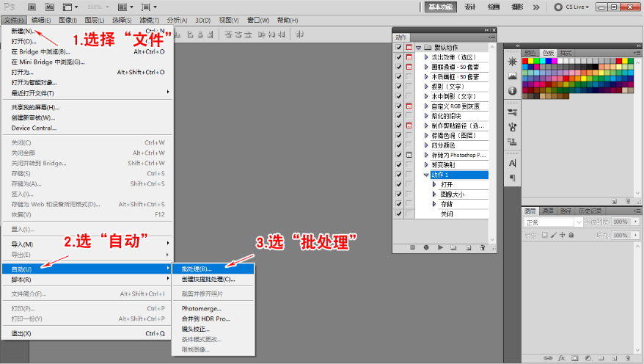The height and width of the screenshot is (364, 644).
Task: Click the Info panel icon (i)
Action: coord(512,90)
